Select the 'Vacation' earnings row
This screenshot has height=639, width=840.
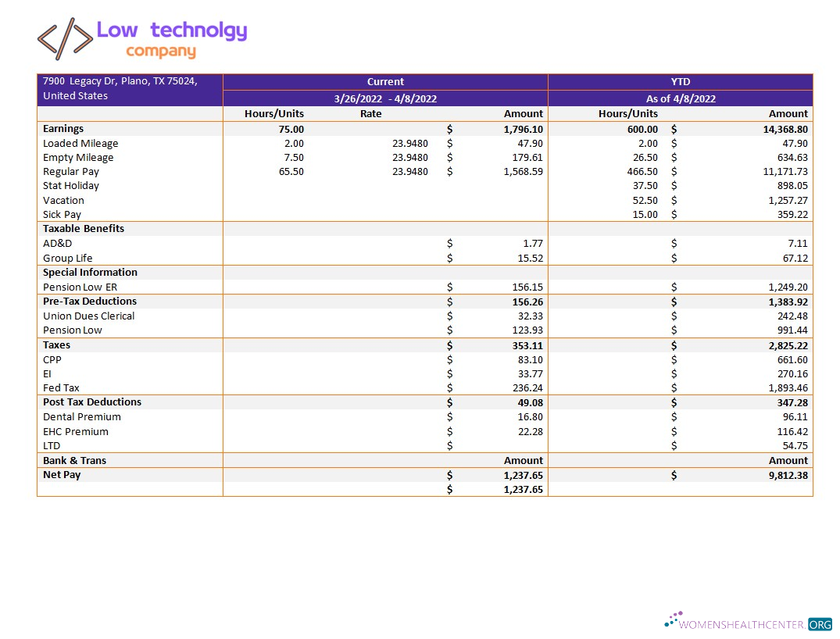point(63,200)
